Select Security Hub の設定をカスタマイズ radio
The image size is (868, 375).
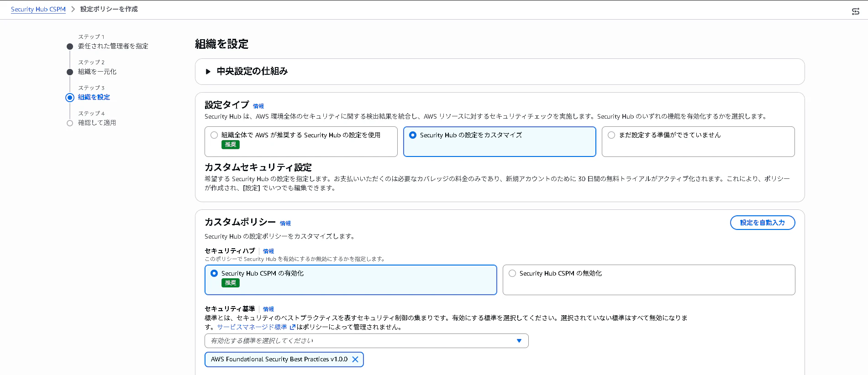click(x=413, y=135)
